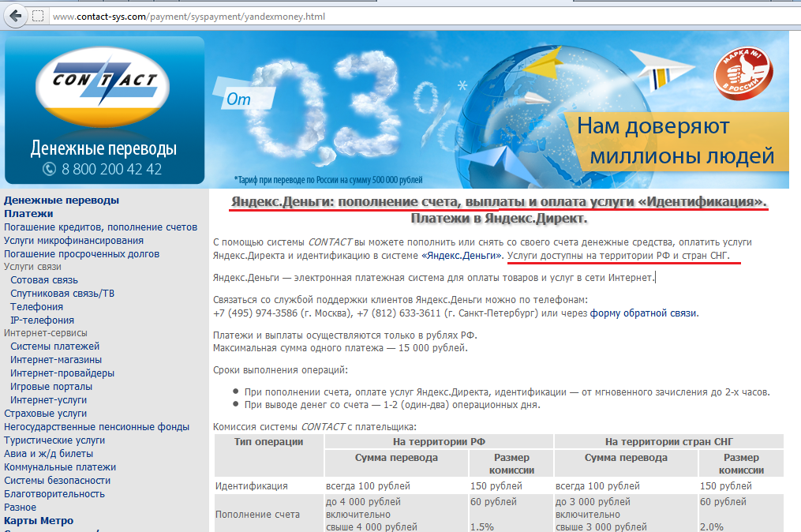This screenshot has width=801, height=532.
Task: Open 'Сотовая связь' link
Action: (44, 280)
